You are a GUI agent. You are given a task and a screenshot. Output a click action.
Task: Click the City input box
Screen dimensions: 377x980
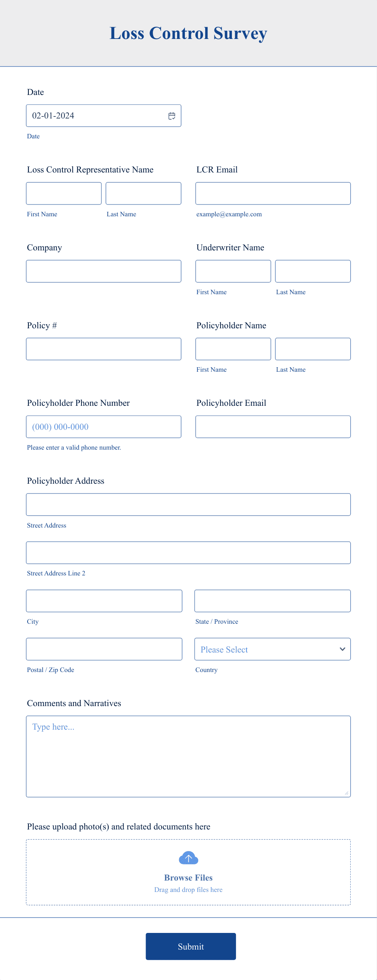pyautogui.click(x=104, y=601)
